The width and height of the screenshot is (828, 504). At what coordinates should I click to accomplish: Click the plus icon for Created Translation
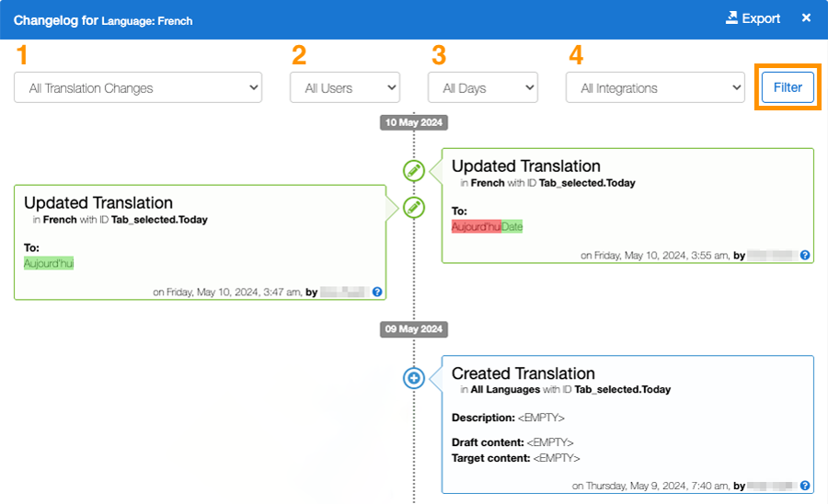[x=414, y=378]
